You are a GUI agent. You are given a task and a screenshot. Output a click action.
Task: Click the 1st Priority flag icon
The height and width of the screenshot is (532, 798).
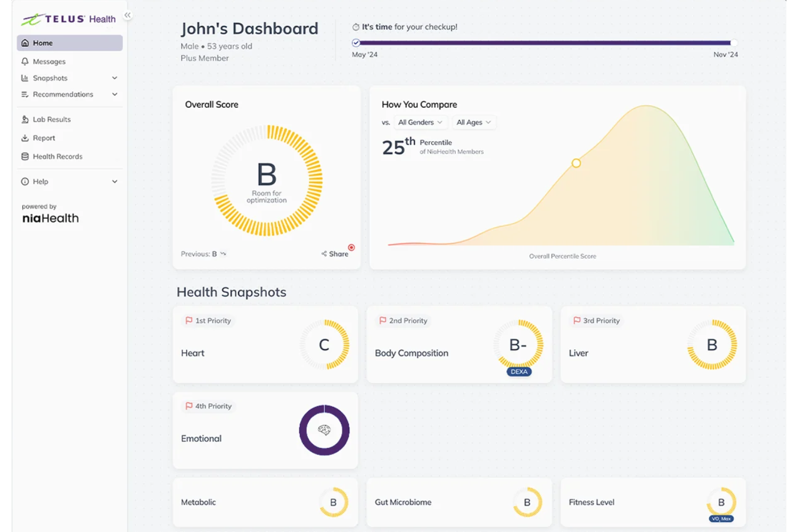[189, 320]
